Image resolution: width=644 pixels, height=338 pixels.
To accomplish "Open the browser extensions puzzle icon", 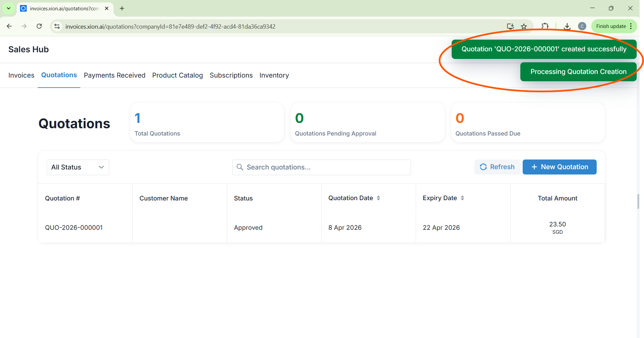I will 545,26.
